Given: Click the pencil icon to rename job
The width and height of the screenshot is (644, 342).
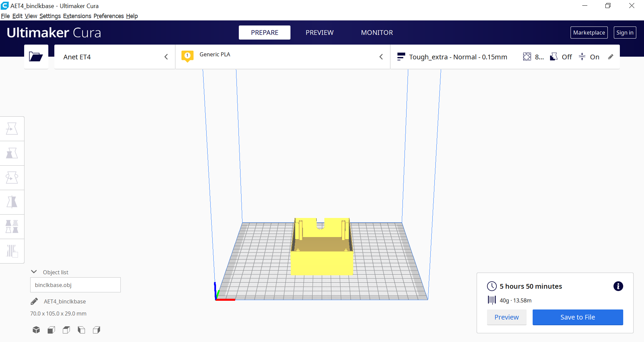Looking at the screenshot, I should (x=34, y=301).
